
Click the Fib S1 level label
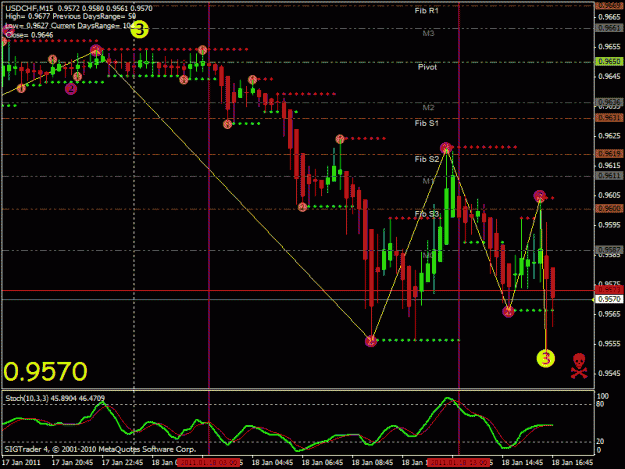426,123
